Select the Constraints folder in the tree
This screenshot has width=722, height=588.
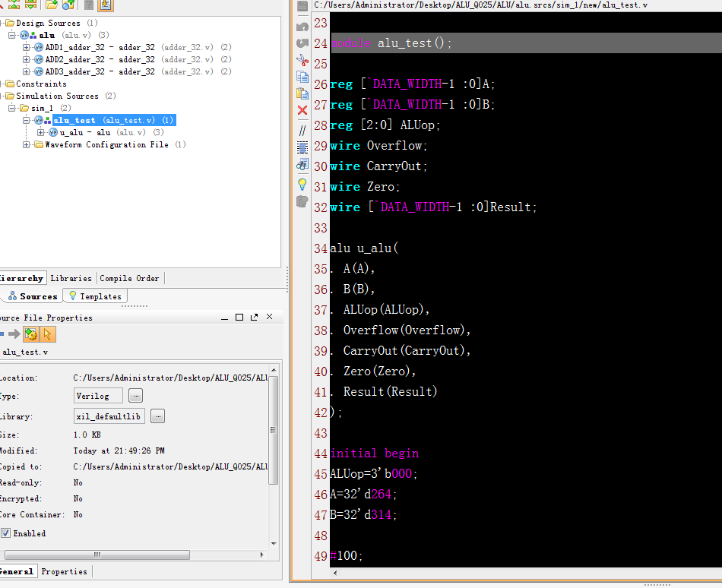(x=41, y=84)
